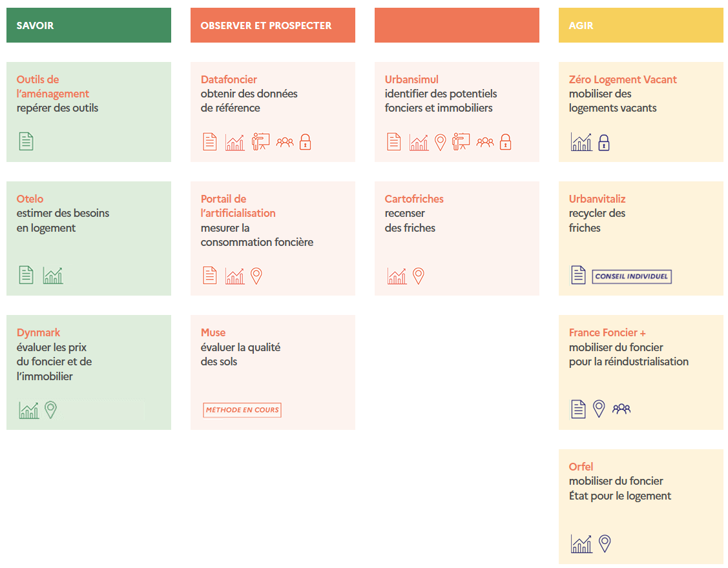Click the people group icon in France Foncier + card
The height and width of the screenshot is (568, 728).
click(621, 409)
